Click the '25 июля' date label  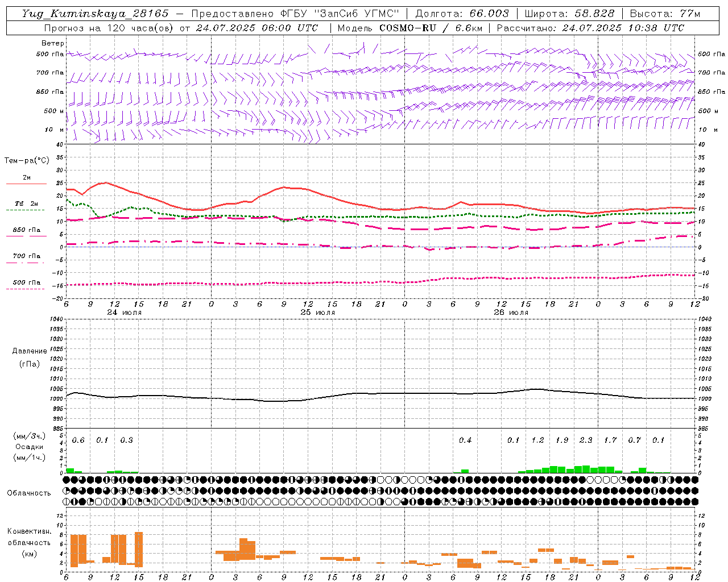coord(318,312)
